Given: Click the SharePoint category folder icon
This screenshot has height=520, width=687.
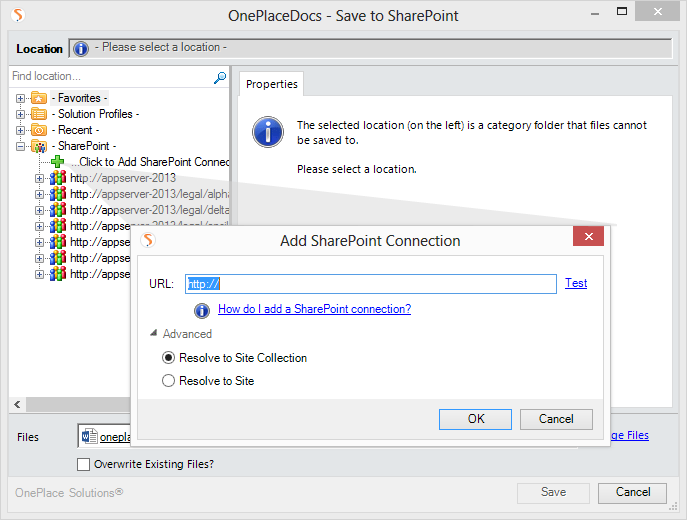Looking at the screenshot, I should click(x=39, y=146).
